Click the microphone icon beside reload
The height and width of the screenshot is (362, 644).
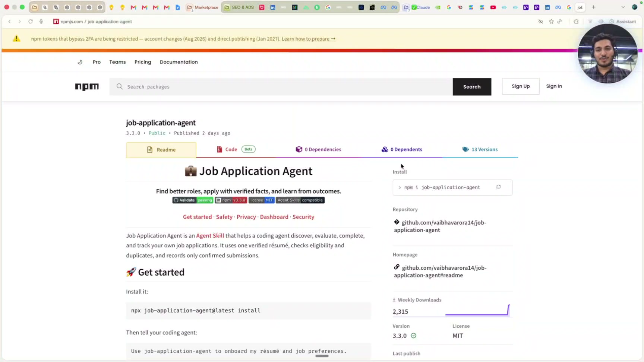pos(41,22)
